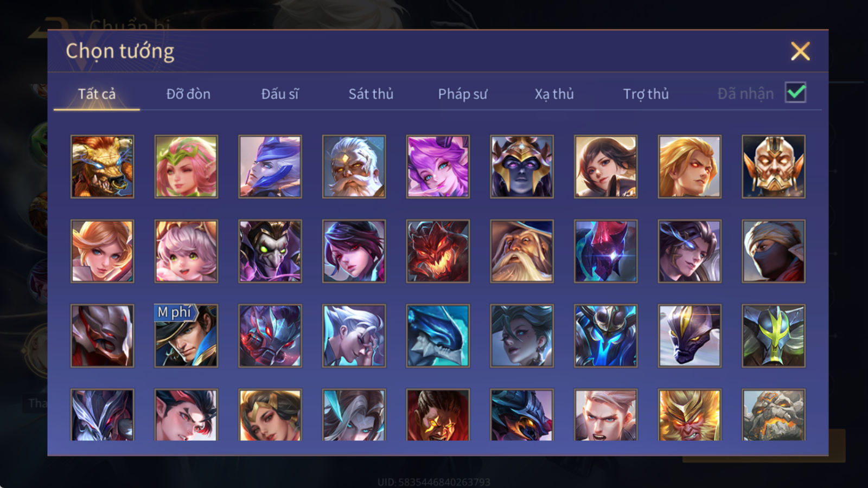Toggle the 'Đã nhận' owned checkbox
868x488 pixels.
pyautogui.click(x=795, y=93)
